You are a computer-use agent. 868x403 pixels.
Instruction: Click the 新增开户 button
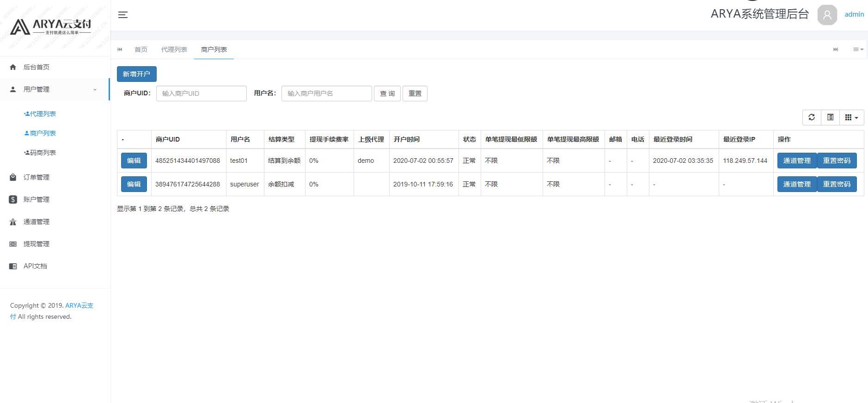pos(137,74)
